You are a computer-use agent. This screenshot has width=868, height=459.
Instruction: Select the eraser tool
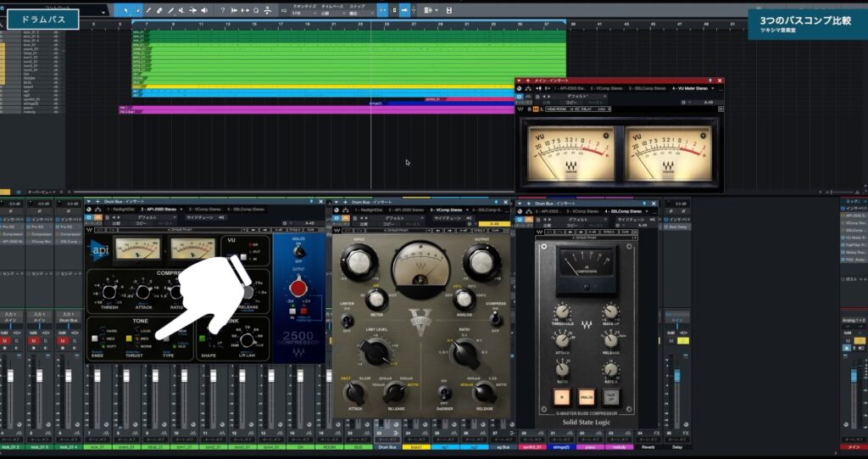[x=159, y=10]
